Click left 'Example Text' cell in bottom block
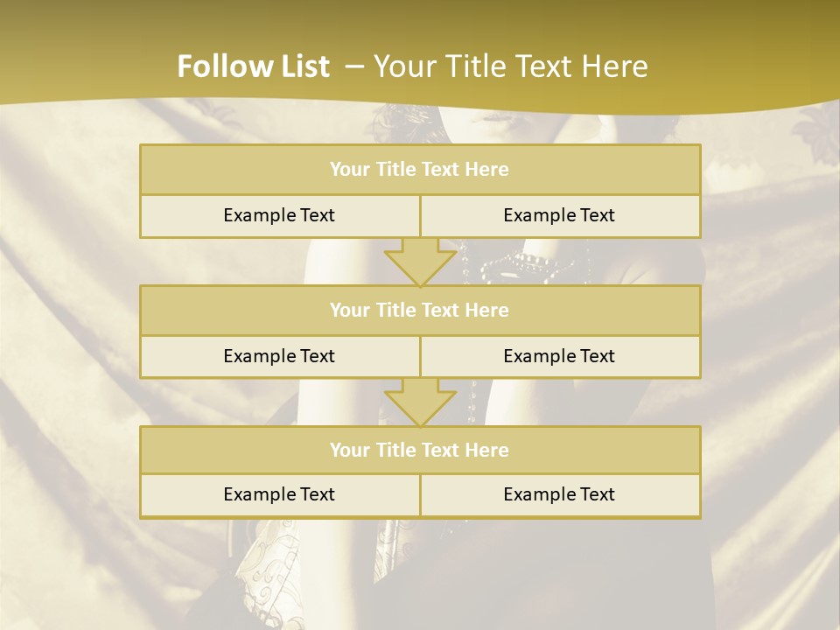Image resolution: width=840 pixels, height=630 pixels. click(x=279, y=494)
